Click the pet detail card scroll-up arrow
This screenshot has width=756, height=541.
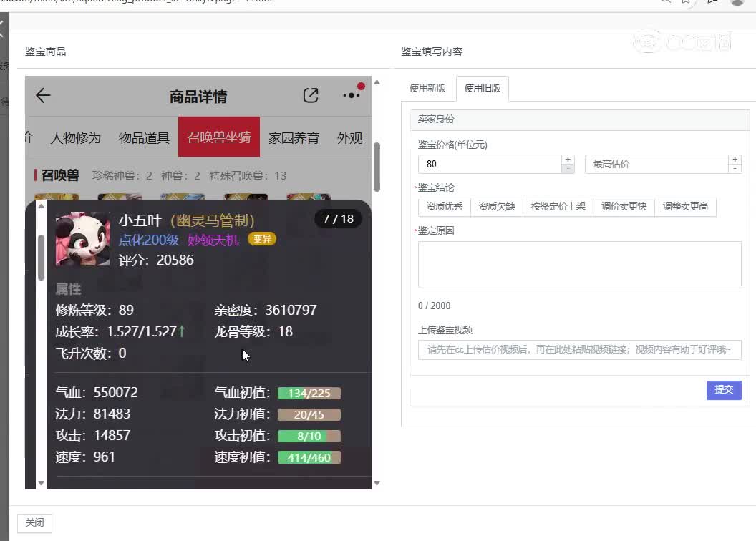click(x=41, y=206)
